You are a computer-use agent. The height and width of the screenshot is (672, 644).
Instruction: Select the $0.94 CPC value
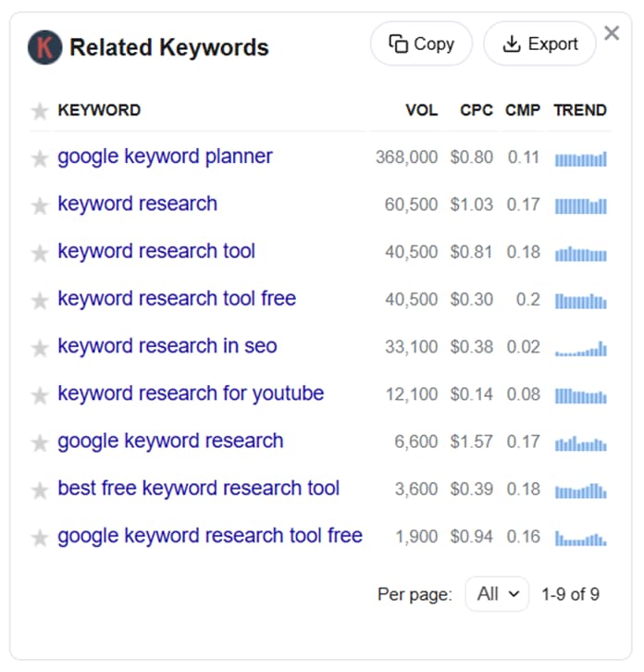click(472, 536)
